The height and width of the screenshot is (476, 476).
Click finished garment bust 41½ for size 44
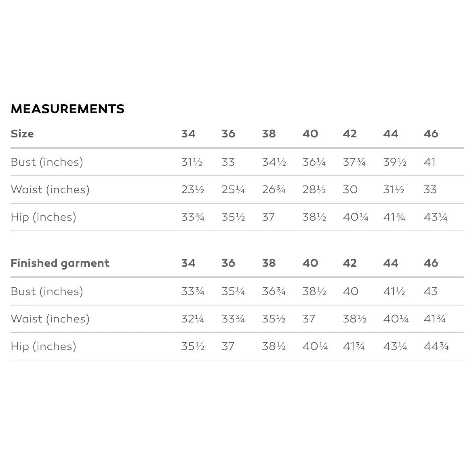tap(394, 291)
